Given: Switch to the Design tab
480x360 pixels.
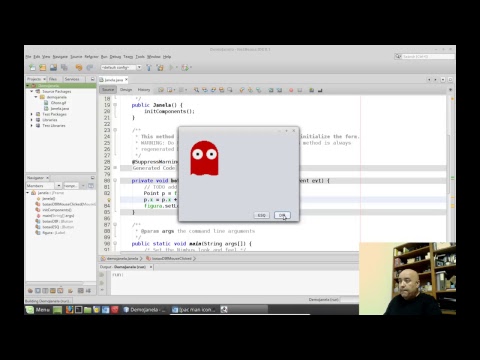Looking at the screenshot, I should (126, 90).
